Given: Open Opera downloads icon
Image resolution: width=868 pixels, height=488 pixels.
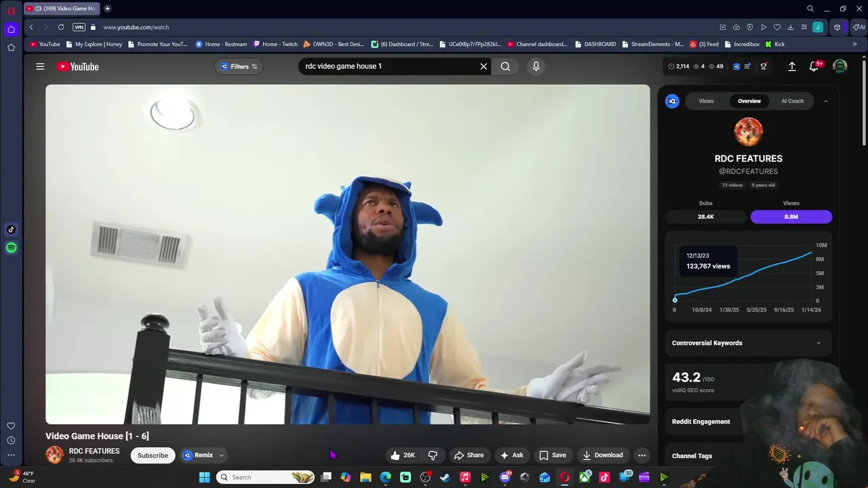Looking at the screenshot, I should (x=791, y=27).
